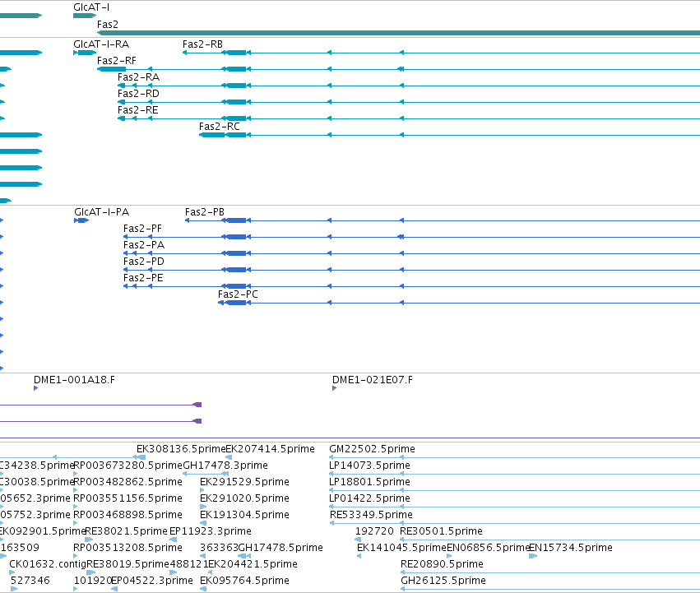Click the GH17478.5prime label
This screenshot has width=700, height=593.
coord(280,548)
